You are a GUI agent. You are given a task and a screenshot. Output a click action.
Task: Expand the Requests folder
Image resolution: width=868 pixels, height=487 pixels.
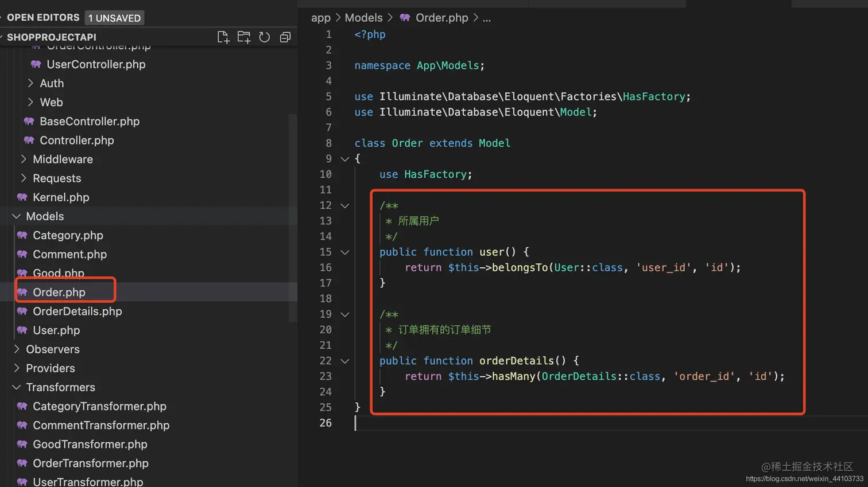point(57,178)
